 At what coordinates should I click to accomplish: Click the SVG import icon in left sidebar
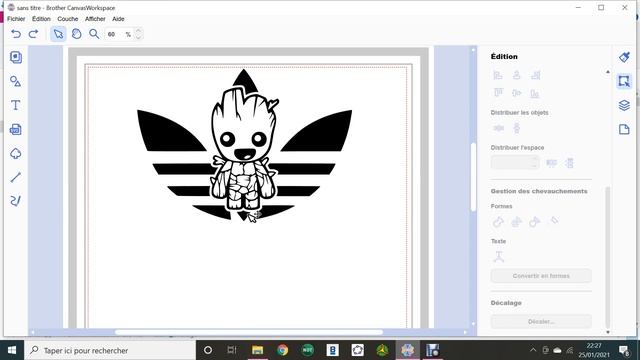[16, 129]
